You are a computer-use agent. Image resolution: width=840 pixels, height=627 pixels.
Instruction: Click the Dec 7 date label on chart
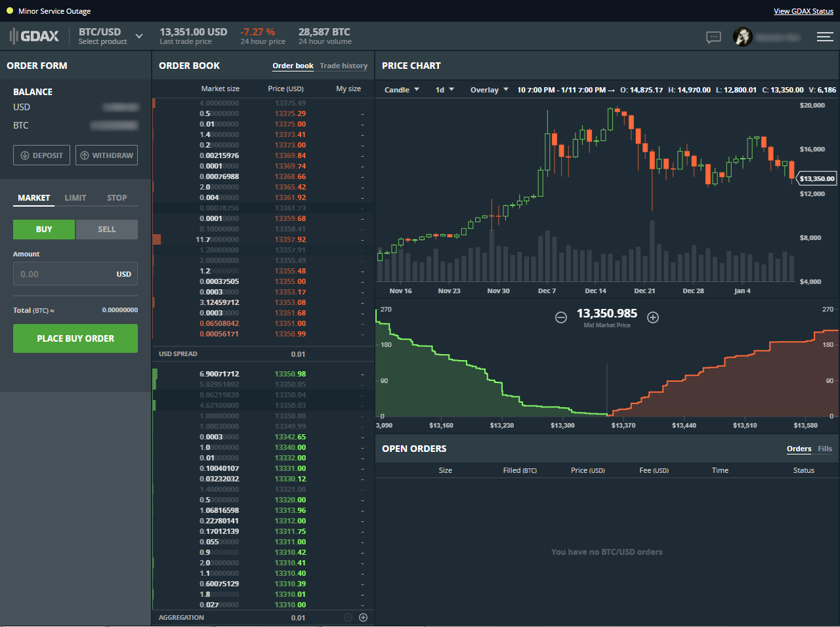tap(547, 291)
